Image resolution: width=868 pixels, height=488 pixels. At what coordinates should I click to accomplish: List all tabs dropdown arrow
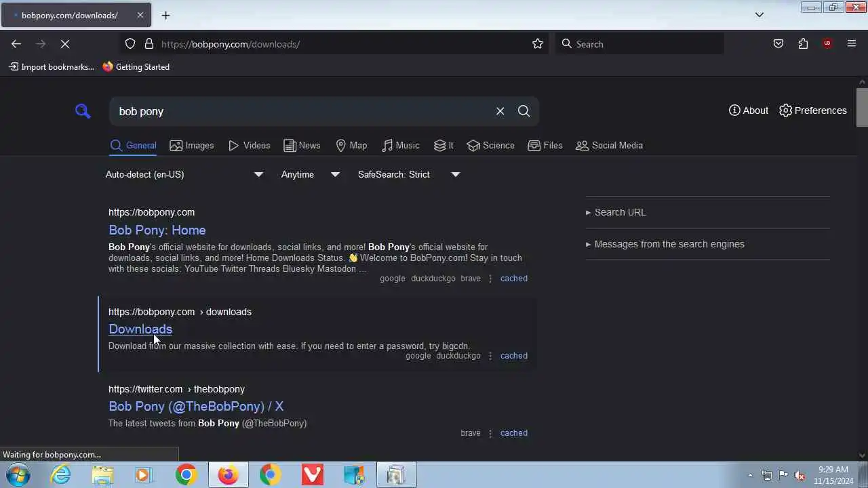pos(759,15)
